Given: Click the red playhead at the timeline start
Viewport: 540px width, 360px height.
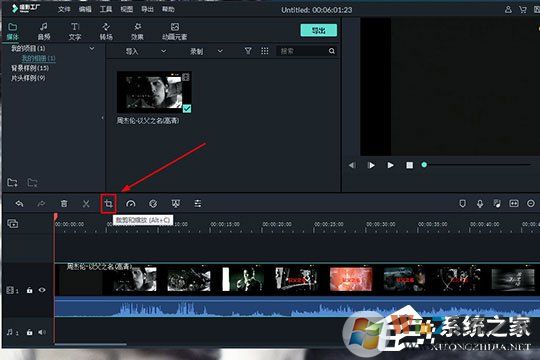Looking at the screenshot, I should coord(55,217).
